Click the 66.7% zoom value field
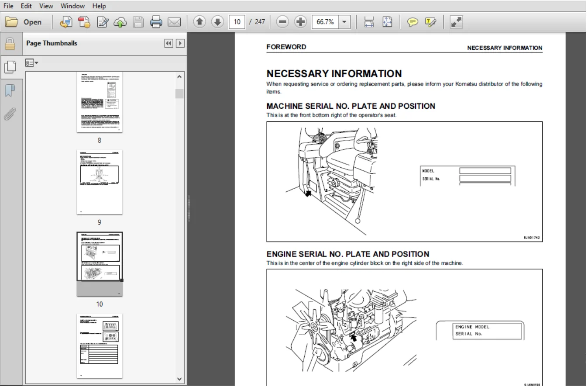 click(325, 22)
